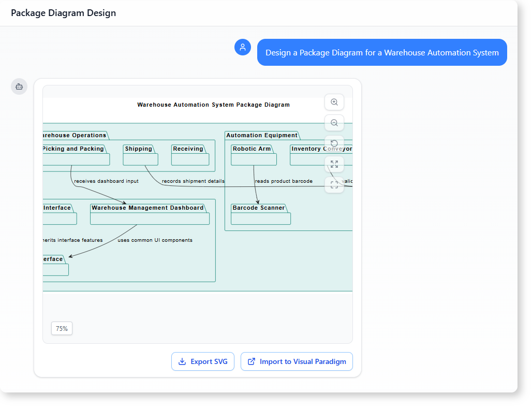Click the 75% zoom level indicator
532x408 pixels.
(62, 328)
